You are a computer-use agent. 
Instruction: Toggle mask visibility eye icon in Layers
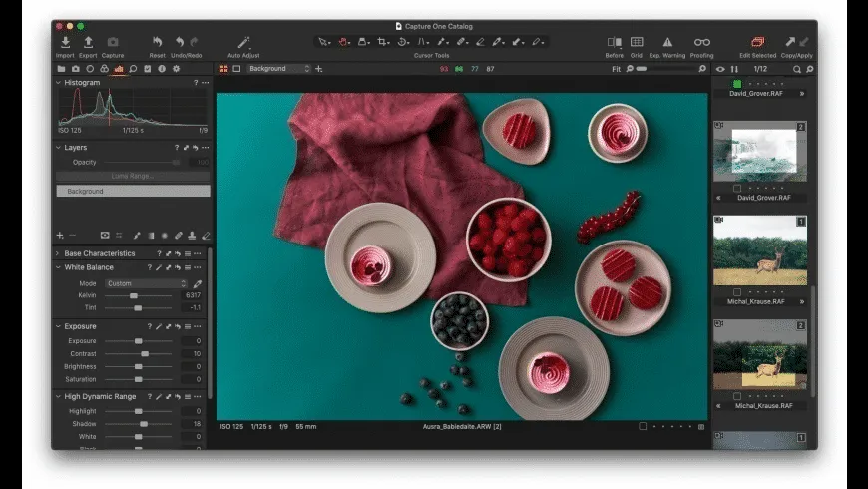(x=105, y=236)
